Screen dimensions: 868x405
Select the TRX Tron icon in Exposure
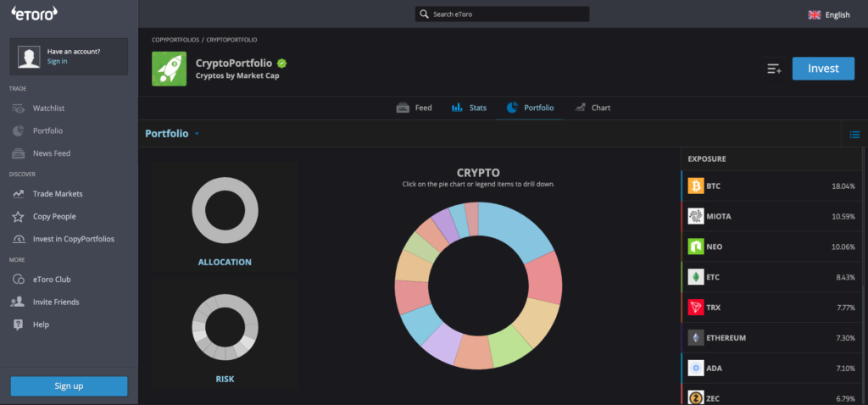(696, 307)
